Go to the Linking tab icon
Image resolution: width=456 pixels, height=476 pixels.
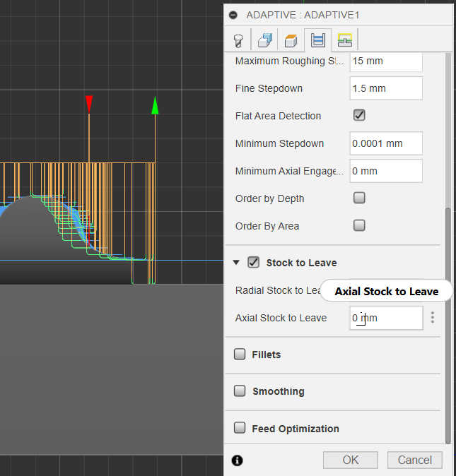(x=344, y=40)
